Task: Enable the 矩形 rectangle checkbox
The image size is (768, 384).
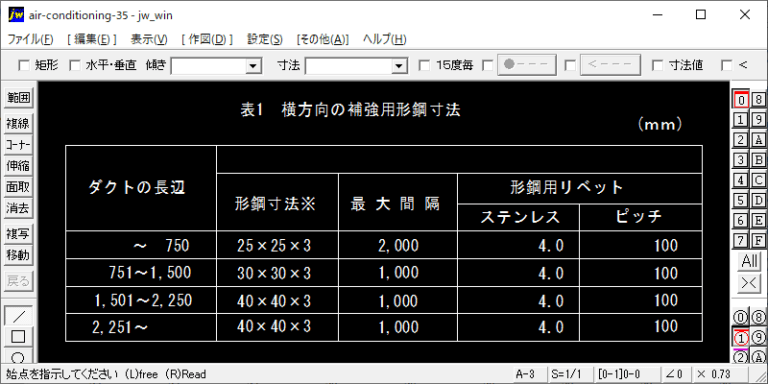Action: pyautogui.click(x=23, y=65)
